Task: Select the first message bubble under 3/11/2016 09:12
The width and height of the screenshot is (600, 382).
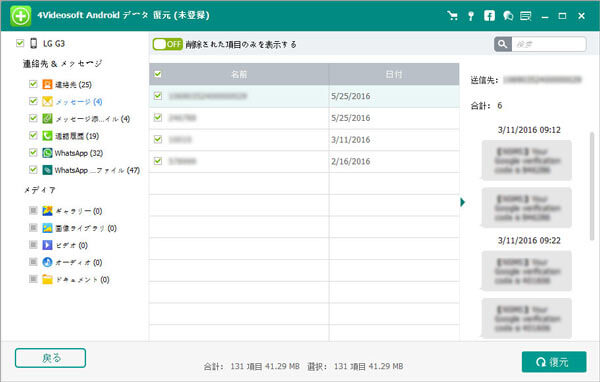Action: point(527,160)
